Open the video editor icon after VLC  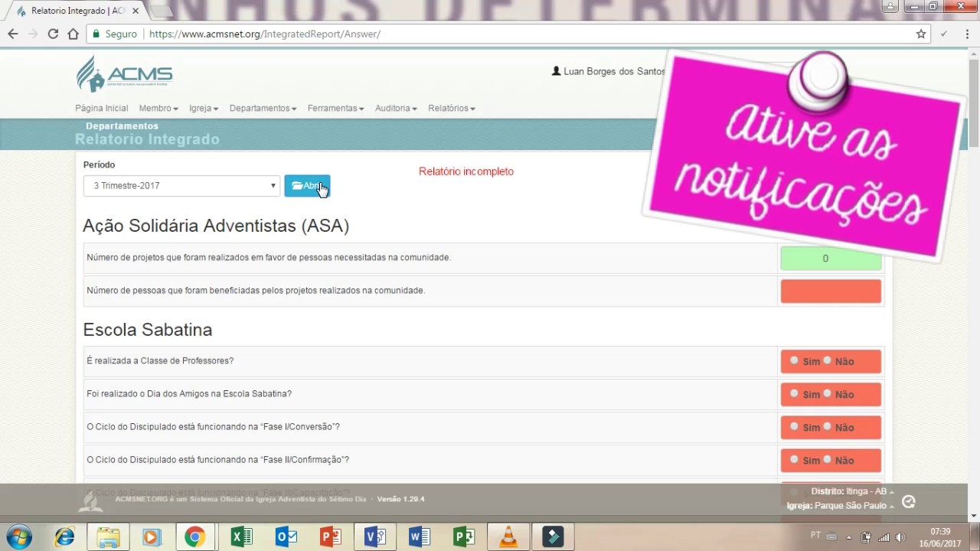coord(553,537)
